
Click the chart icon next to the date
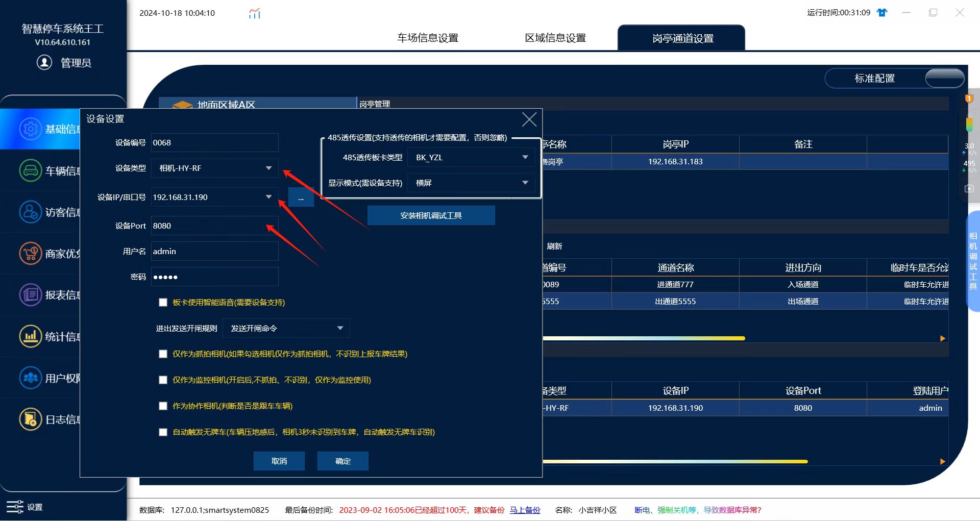tap(254, 13)
